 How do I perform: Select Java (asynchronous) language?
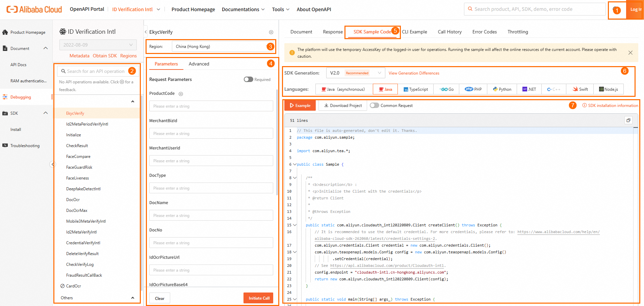[343, 89]
